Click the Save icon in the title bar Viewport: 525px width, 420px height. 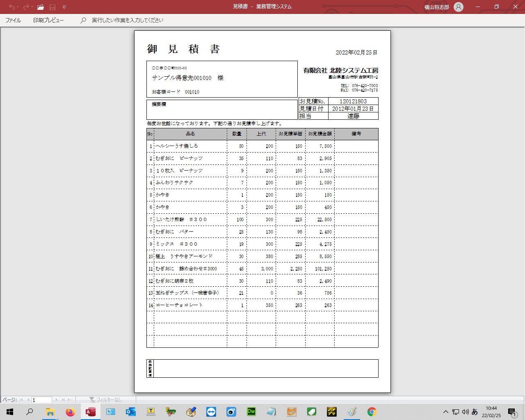click(x=52, y=7)
